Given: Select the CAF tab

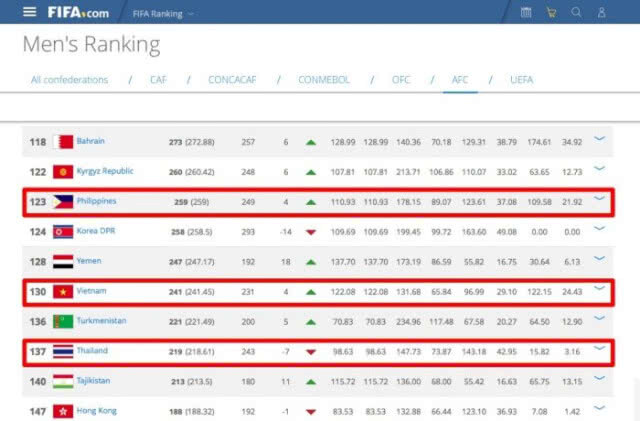Looking at the screenshot, I should coord(158,80).
